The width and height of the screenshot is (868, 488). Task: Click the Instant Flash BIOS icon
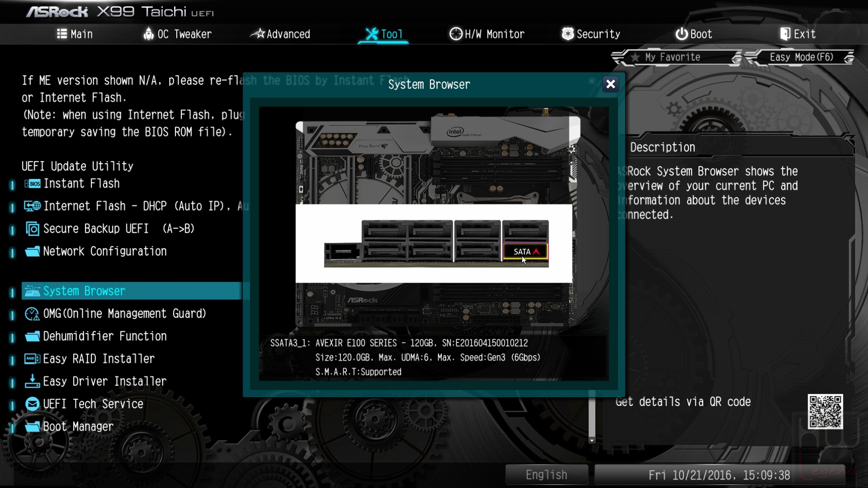click(32, 184)
